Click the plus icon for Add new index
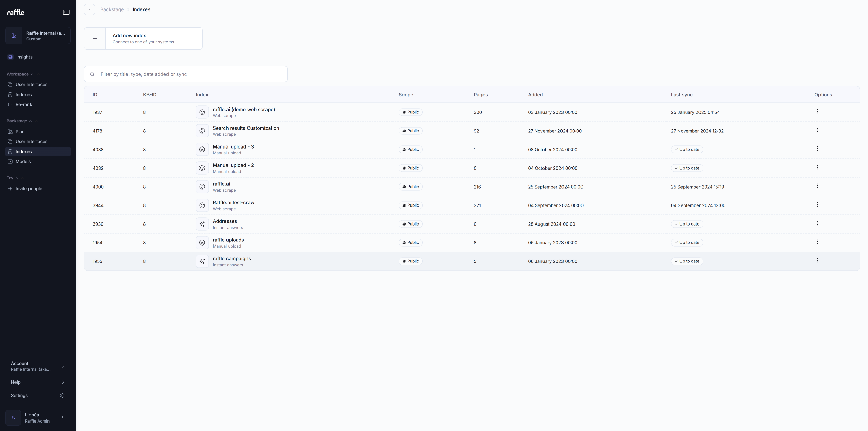This screenshot has height=431, width=868. pyautogui.click(x=95, y=39)
